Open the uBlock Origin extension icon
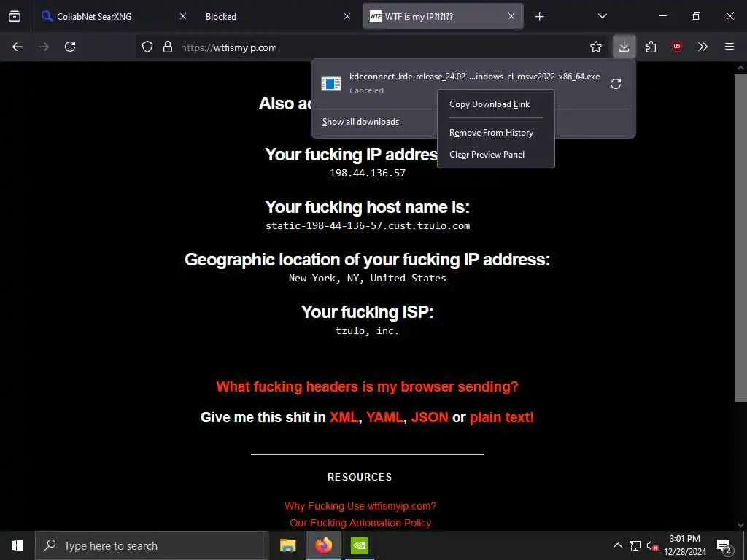This screenshot has width=747, height=560. click(x=677, y=47)
